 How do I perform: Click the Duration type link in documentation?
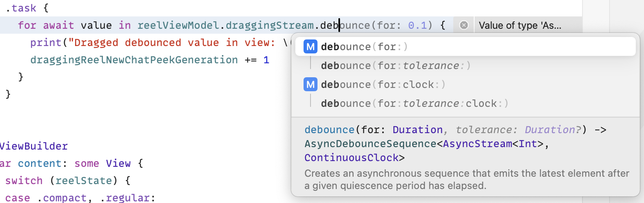point(418,130)
